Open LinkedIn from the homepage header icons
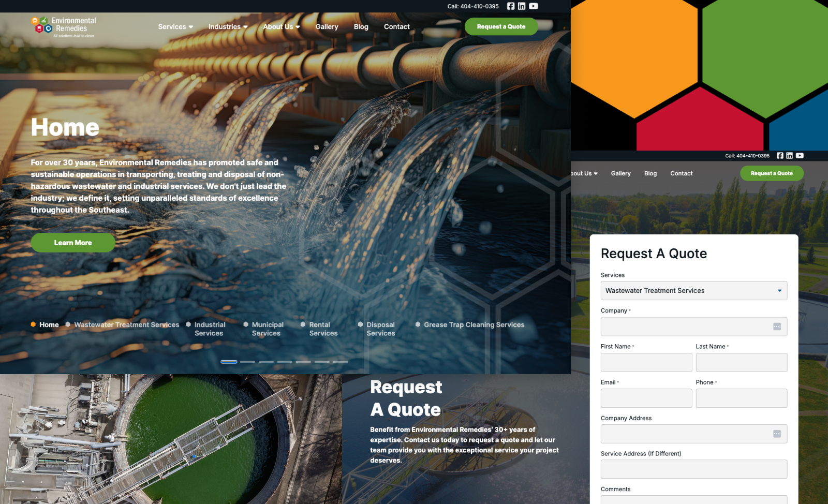Screen dimensions: 828x504 (522, 6)
